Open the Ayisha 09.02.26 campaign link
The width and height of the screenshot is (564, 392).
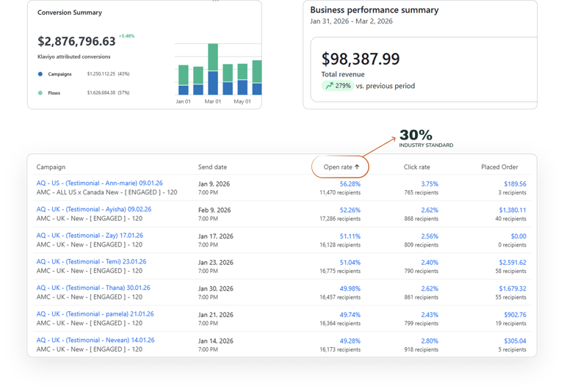point(94,209)
